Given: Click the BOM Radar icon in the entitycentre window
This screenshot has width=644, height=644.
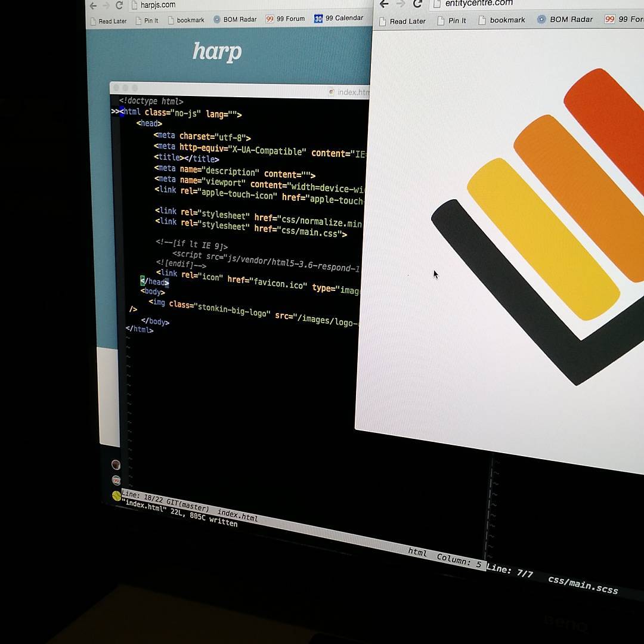Looking at the screenshot, I should click(x=541, y=18).
